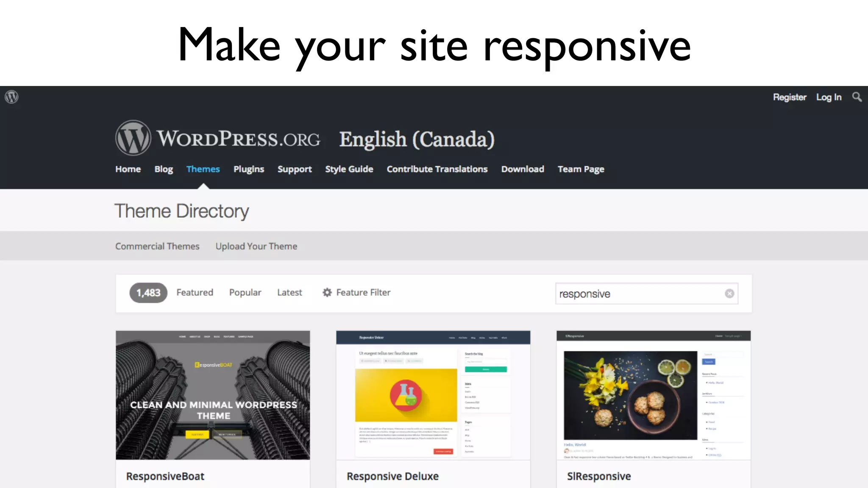Viewport: 868px width, 488px height.
Task: Click into the theme search input field
Action: click(x=636, y=294)
